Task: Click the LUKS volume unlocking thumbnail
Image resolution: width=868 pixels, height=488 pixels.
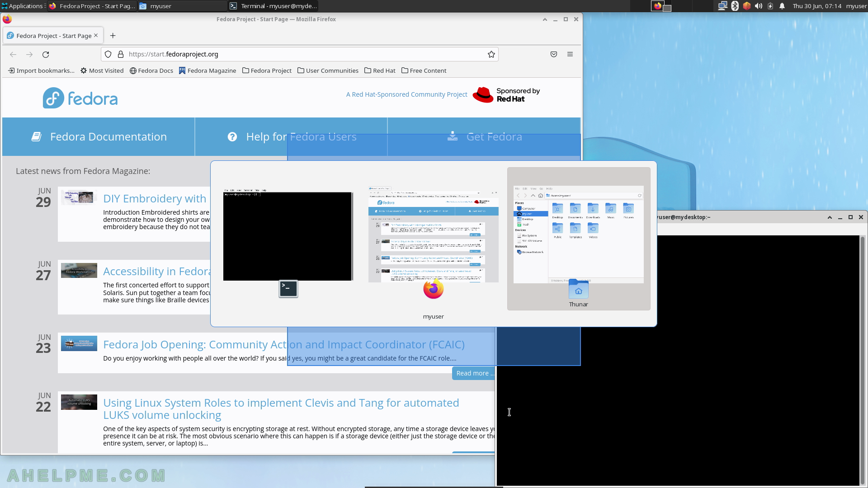Action: pyautogui.click(x=79, y=402)
